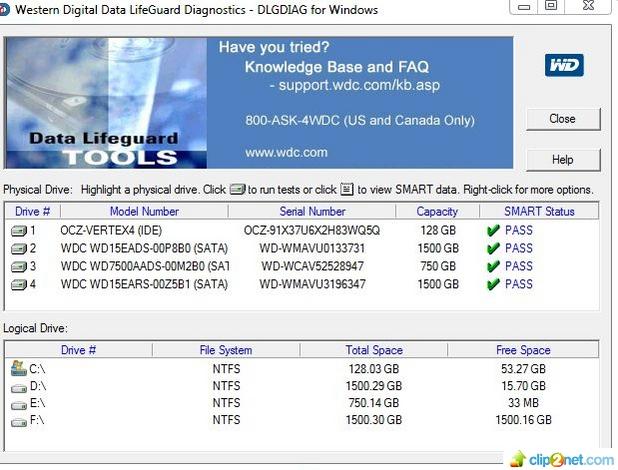Sort by Model Number column header
The image size is (618, 470).
click(144, 211)
